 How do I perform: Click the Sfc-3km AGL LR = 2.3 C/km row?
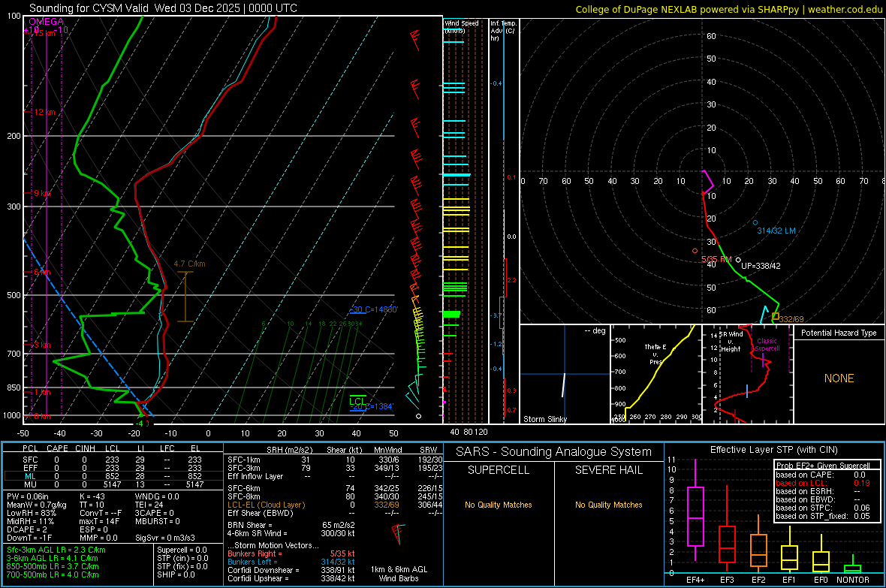click(x=56, y=550)
